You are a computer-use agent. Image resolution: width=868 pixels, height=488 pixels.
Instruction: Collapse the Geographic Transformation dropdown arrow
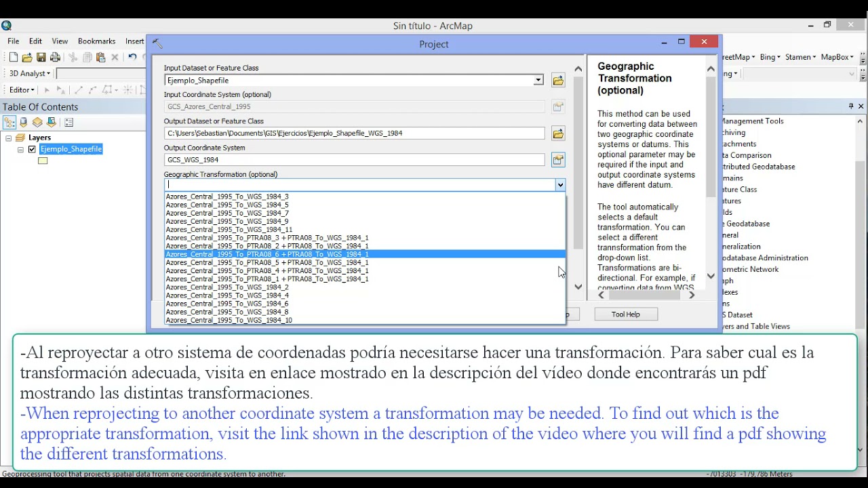[x=560, y=185]
